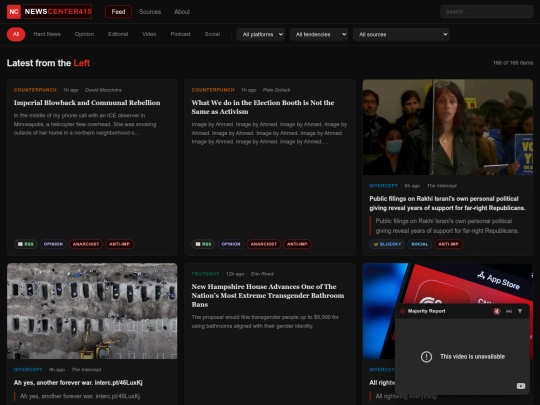Click Bluesky badge on Rakhi Israni card
The image size is (540, 405).
(x=387, y=244)
